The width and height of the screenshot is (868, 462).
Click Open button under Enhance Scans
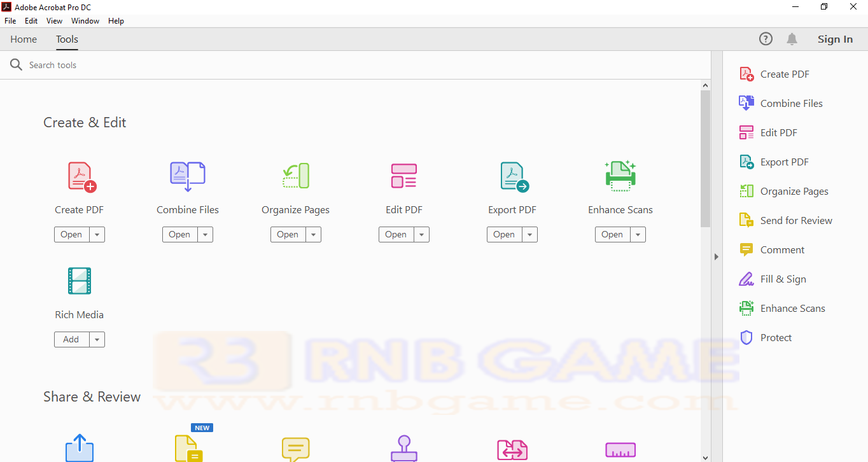click(612, 234)
